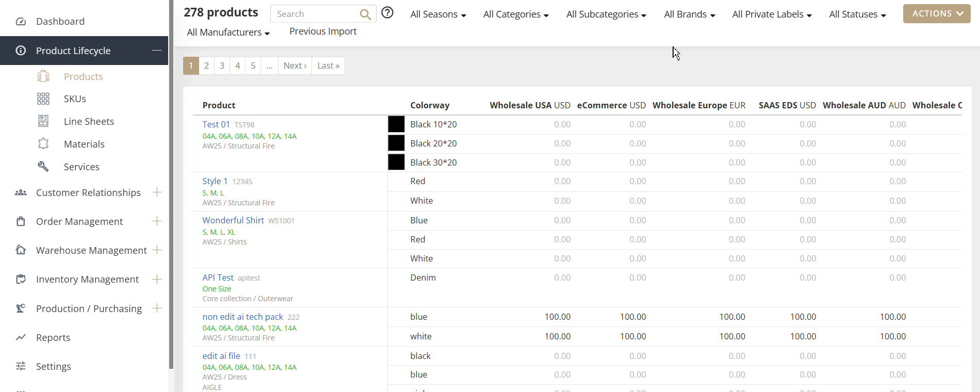The height and width of the screenshot is (392, 980).
Task: Click the Materials icon
Action: 43,144
